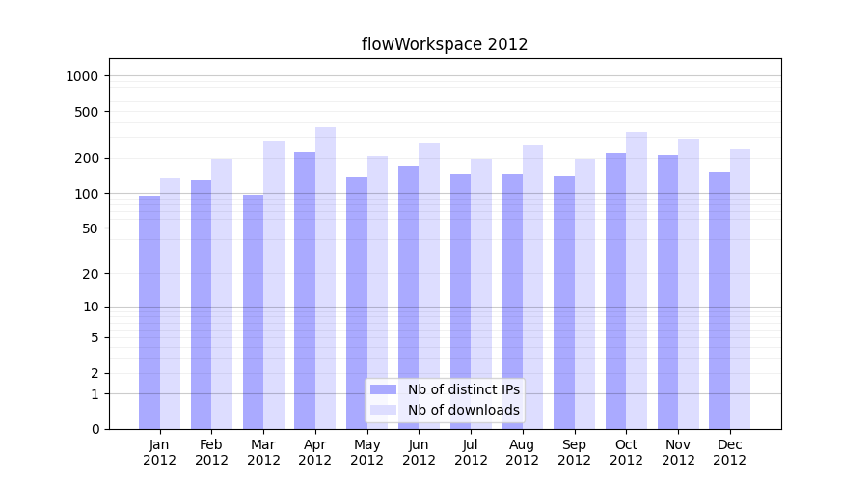This screenshot has width=868, height=482.
Task: Click the Nb of downloads legend label
Action: [463, 410]
